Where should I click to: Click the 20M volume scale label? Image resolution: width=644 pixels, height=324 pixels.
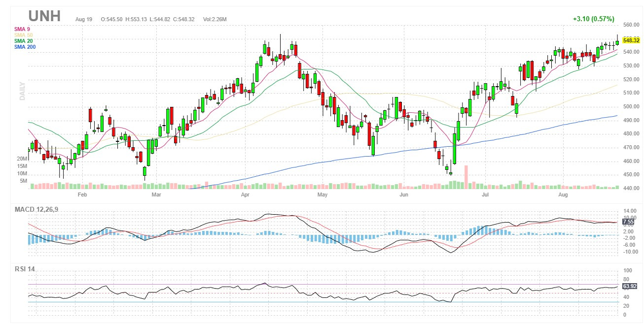click(22, 159)
